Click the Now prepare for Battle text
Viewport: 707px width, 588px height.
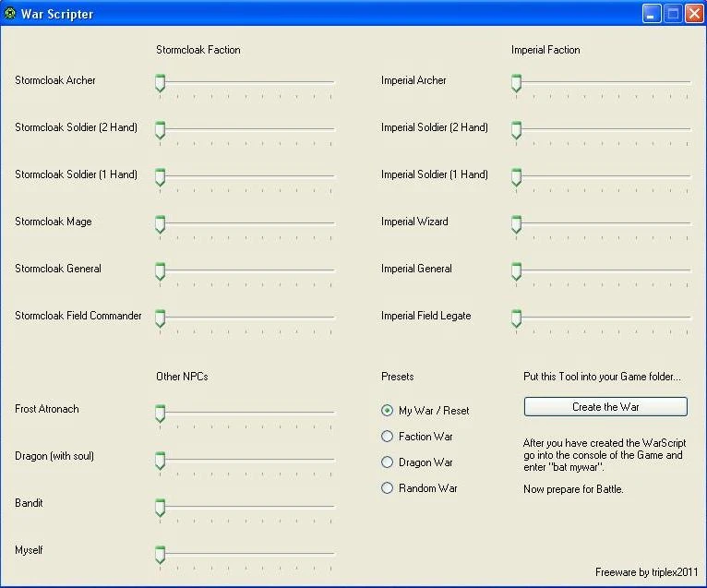pyautogui.click(x=573, y=489)
